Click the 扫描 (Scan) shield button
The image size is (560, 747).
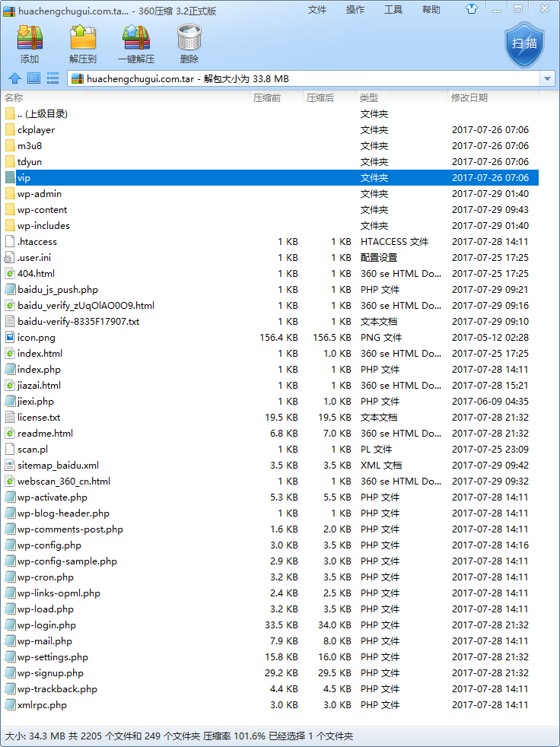pyautogui.click(x=524, y=44)
